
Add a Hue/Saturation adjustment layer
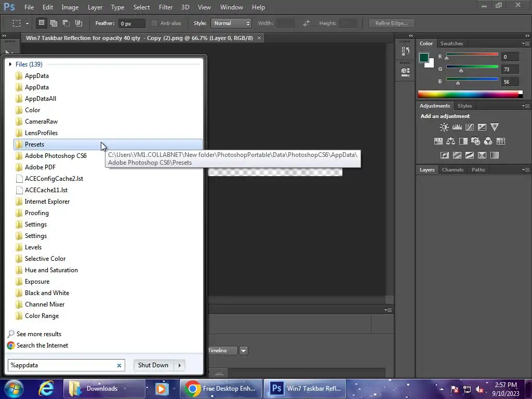(x=438, y=141)
